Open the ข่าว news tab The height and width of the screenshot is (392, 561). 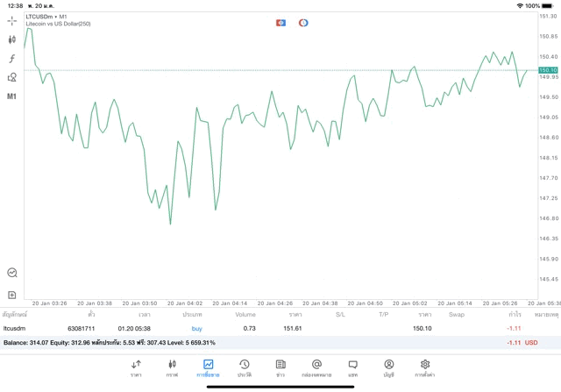280,367
